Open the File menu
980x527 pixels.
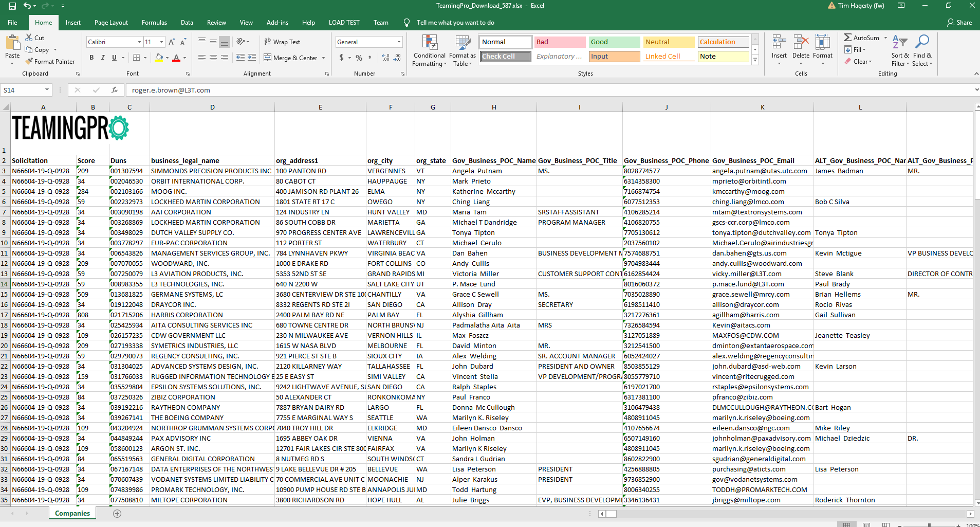tap(12, 23)
